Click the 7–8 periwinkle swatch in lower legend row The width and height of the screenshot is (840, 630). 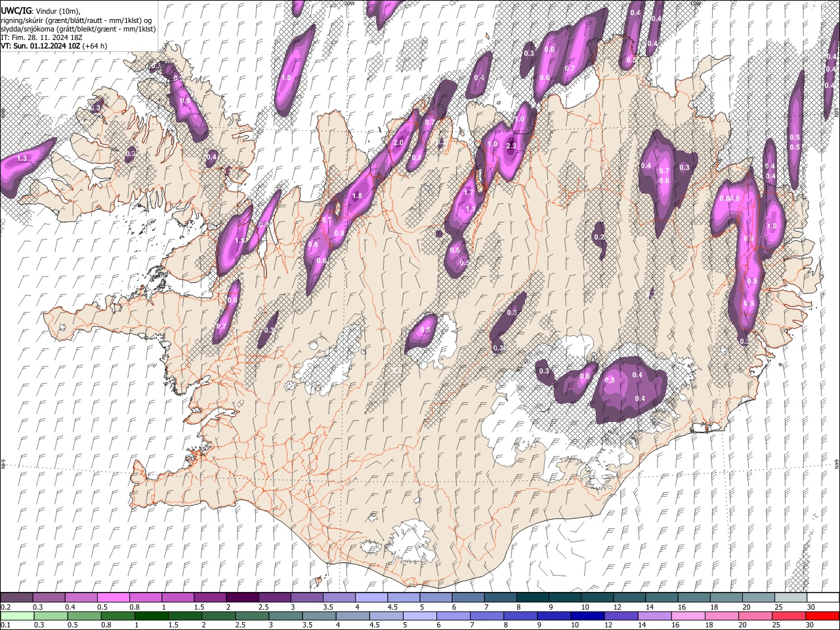[488, 616]
